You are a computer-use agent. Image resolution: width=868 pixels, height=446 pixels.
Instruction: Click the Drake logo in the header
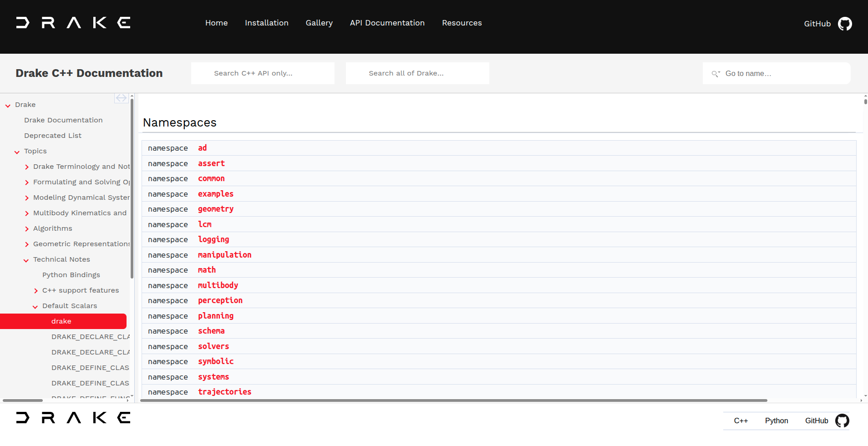tap(73, 23)
